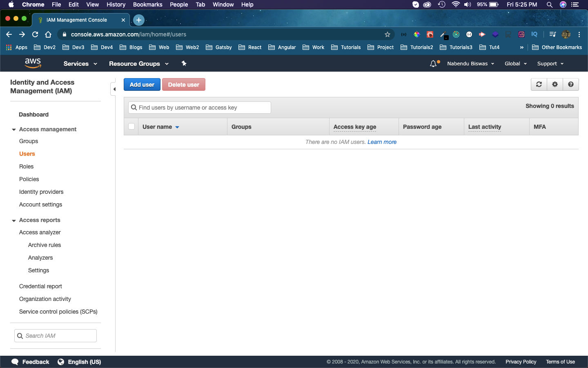Open the Other Bookmarks folder
Screen dimensions: 588x368
(x=557, y=47)
